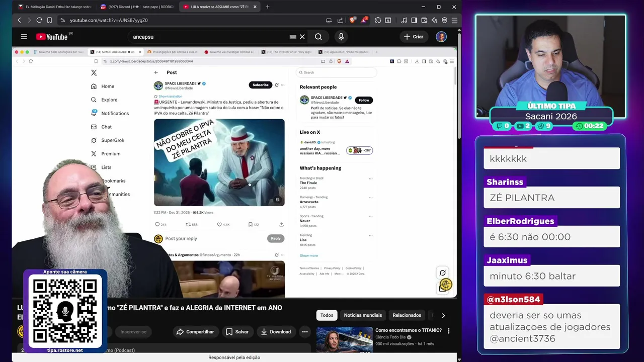Click the Inscrever-se subscribe button
Screen dimensions: 644x362
coord(133,332)
